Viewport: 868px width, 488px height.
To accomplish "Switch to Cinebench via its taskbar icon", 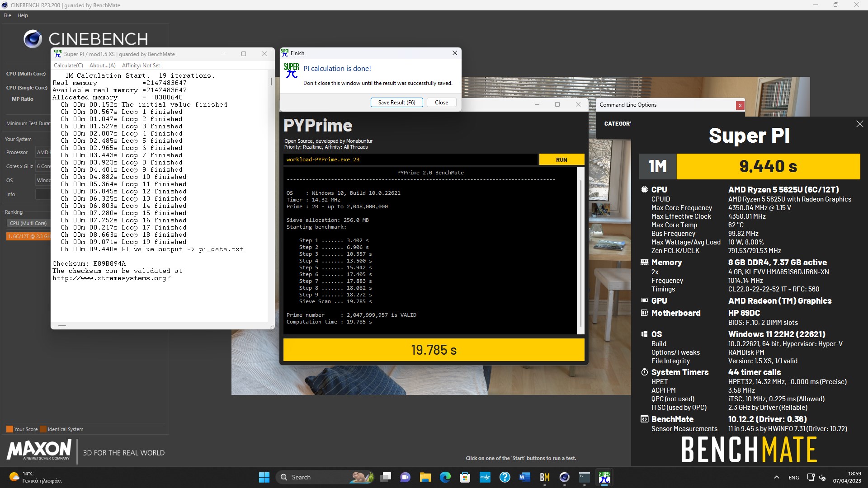I will pos(565,477).
